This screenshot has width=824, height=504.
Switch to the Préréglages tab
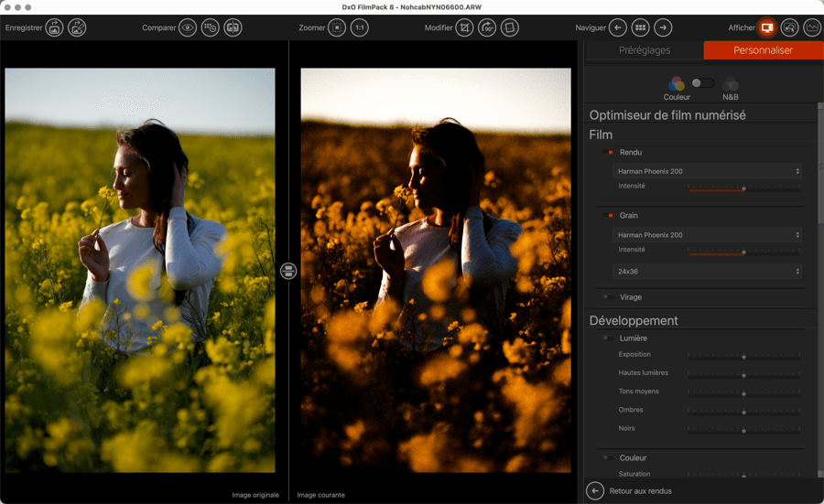pos(644,50)
